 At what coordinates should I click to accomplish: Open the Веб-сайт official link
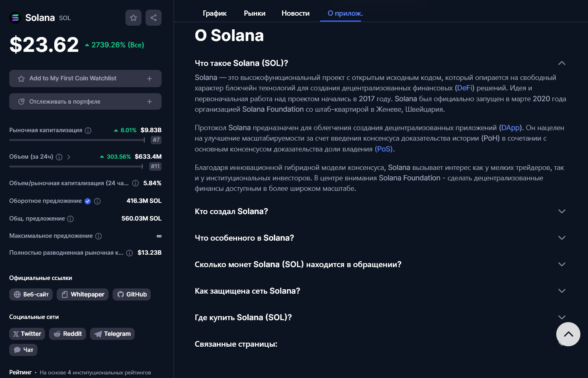[x=31, y=294]
